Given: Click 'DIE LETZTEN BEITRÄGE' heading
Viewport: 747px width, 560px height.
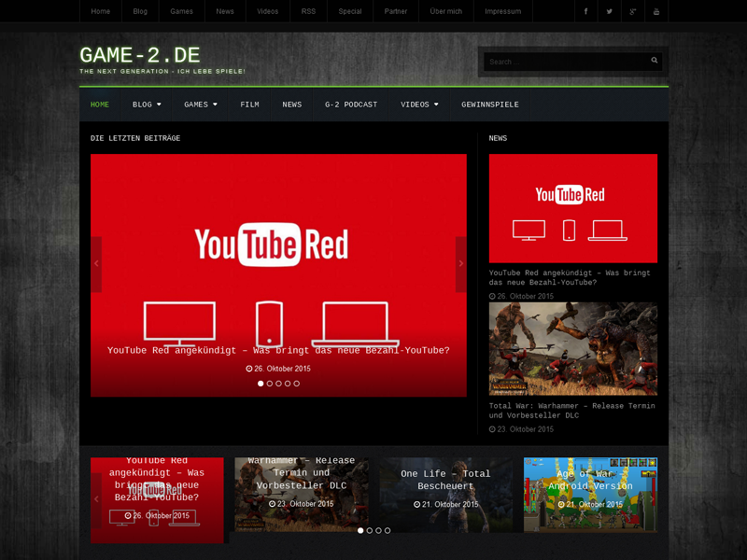Looking at the screenshot, I should pos(135,138).
